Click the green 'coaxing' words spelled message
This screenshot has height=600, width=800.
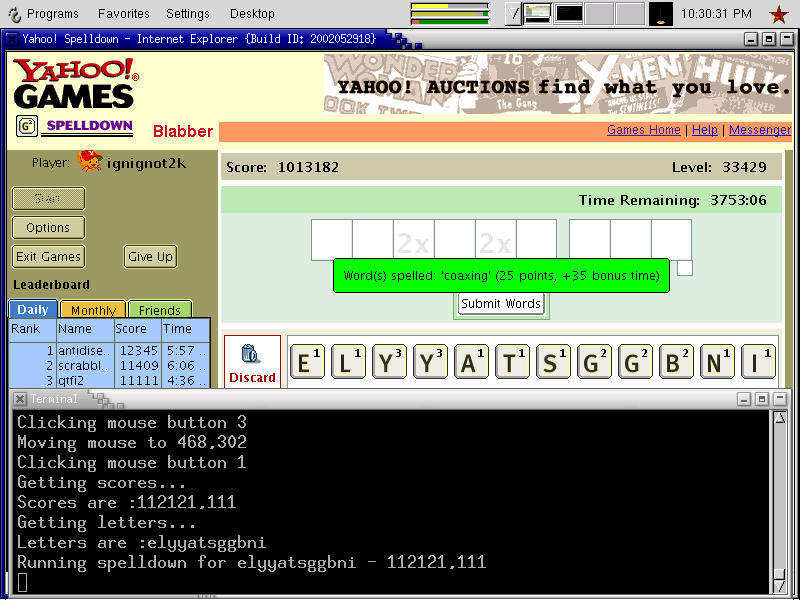pyautogui.click(x=501, y=276)
